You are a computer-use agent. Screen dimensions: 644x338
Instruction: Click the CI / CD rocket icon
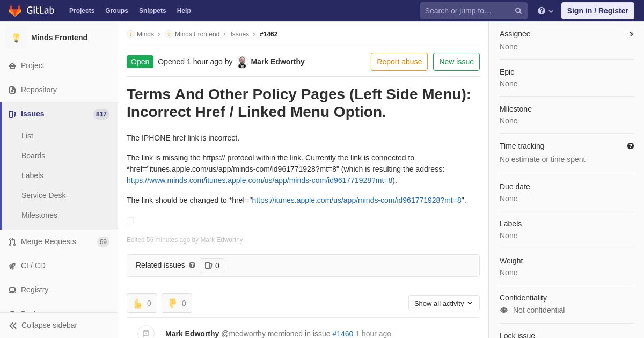tap(12, 266)
